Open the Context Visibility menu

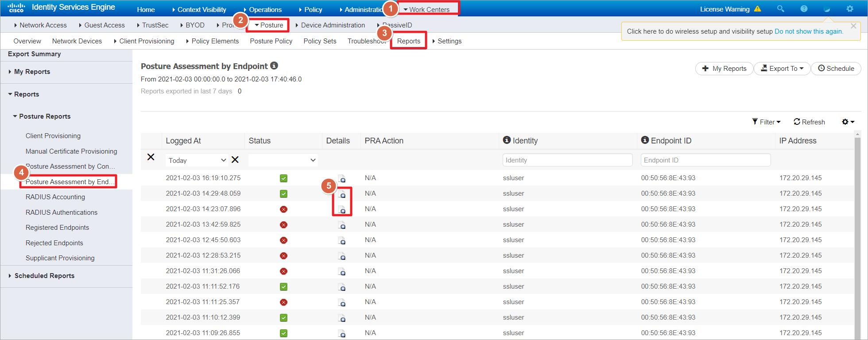tap(199, 9)
